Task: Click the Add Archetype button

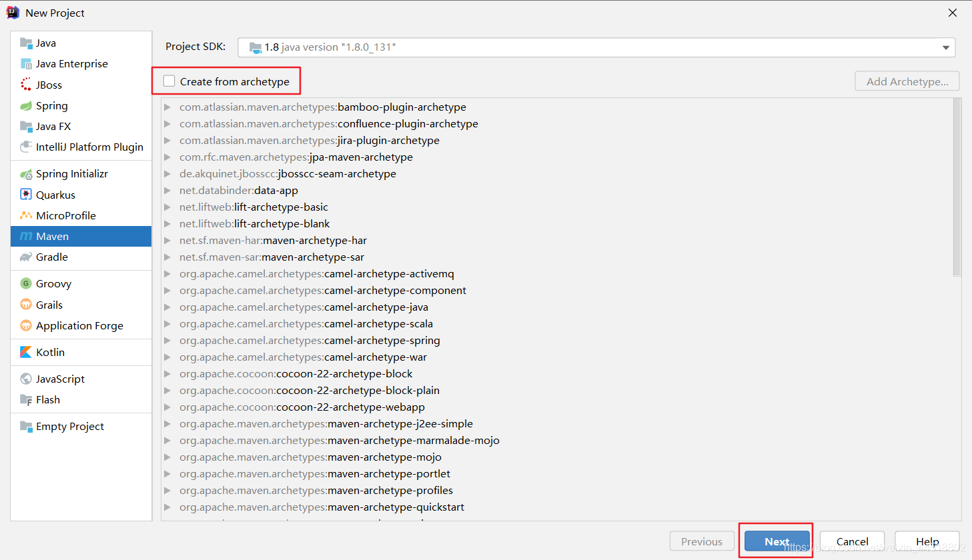Action: pos(907,81)
